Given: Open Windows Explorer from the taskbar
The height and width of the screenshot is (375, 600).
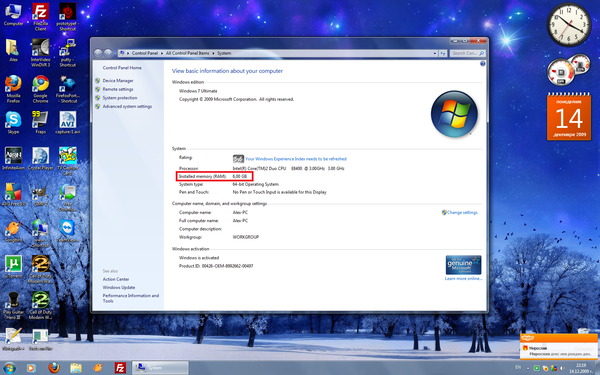Looking at the screenshot, I should [76, 368].
